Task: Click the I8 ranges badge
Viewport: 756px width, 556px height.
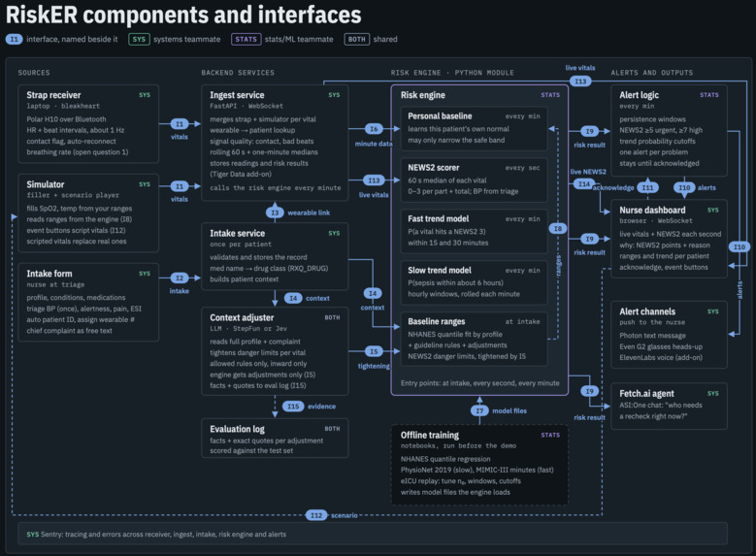Action: 558,229
